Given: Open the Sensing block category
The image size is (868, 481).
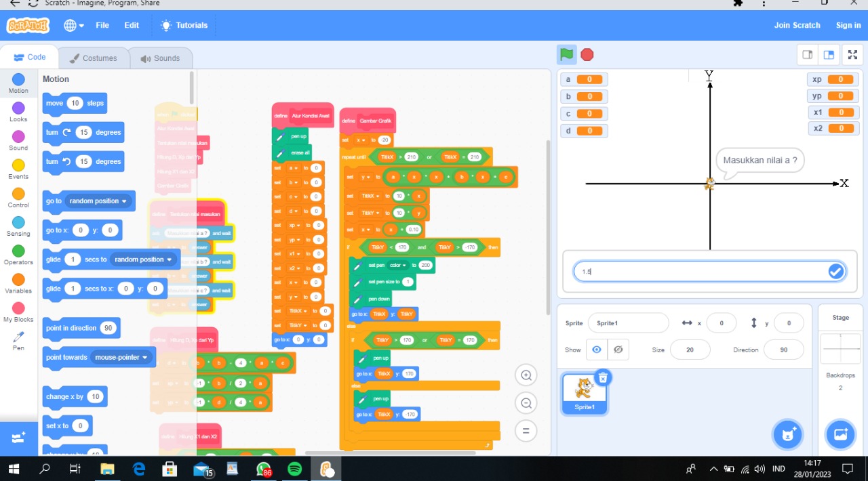Looking at the screenshot, I should click(x=18, y=226).
